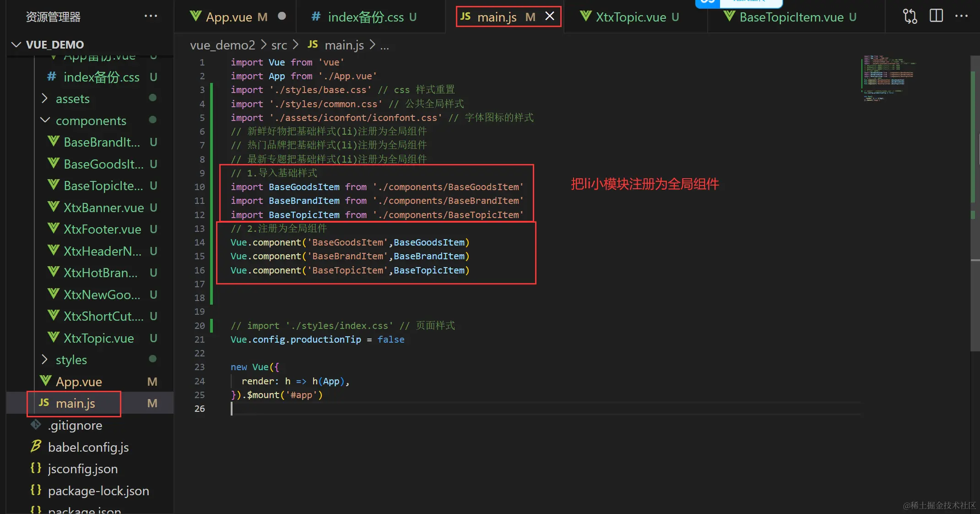Image resolution: width=980 pixels, height=514 pixels.
Task: Click the main.js breadcrumb segment
Action: coord(344,45)
